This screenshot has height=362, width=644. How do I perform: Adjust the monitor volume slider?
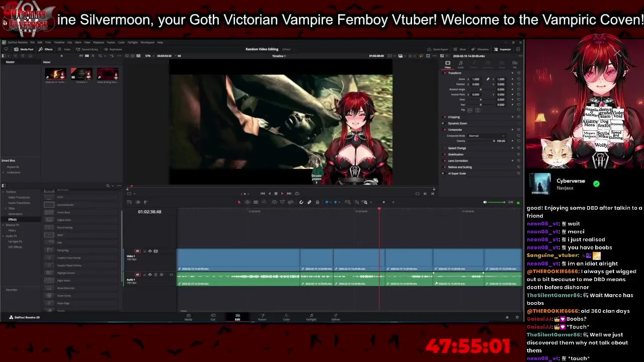497,202
